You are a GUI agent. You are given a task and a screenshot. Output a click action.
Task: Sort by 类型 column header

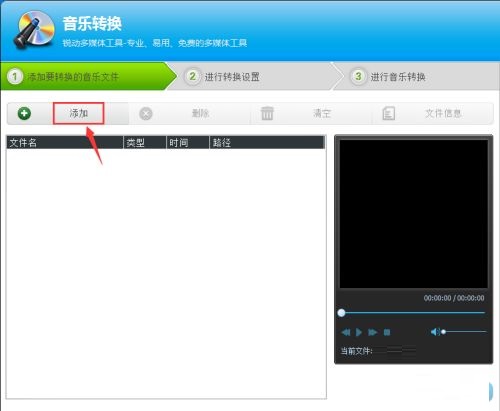[145, 143]
